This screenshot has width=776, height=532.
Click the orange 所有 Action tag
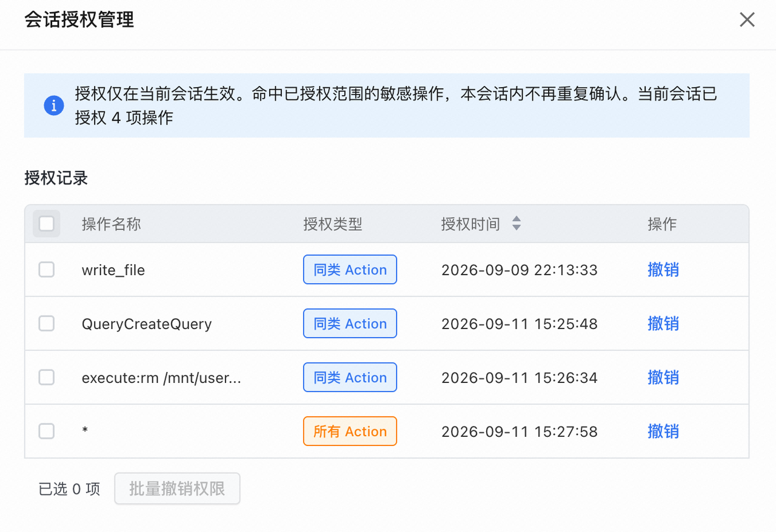(x=350, y=431)
